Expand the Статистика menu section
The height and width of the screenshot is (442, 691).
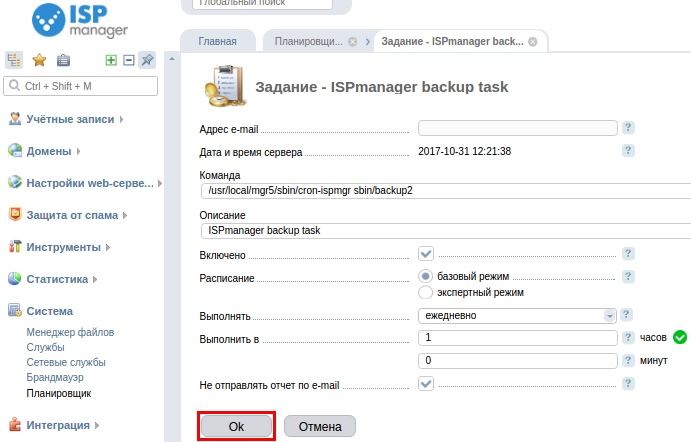click(95, 279)
